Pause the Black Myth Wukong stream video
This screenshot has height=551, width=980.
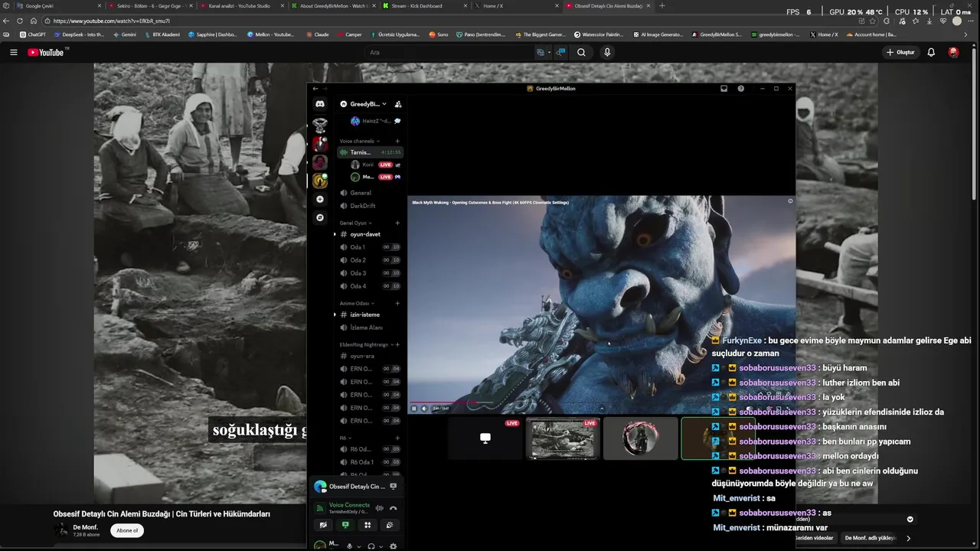tap(414, 409)
